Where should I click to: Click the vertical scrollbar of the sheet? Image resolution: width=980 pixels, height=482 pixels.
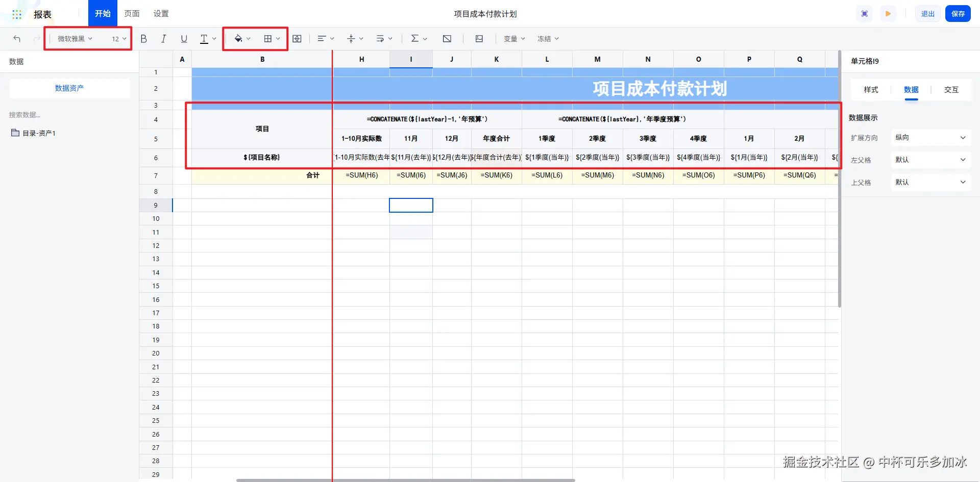[x=840, y=179]
